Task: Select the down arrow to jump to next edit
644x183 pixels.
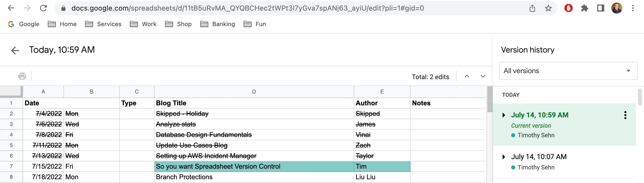Action: (x=483, y=76)
